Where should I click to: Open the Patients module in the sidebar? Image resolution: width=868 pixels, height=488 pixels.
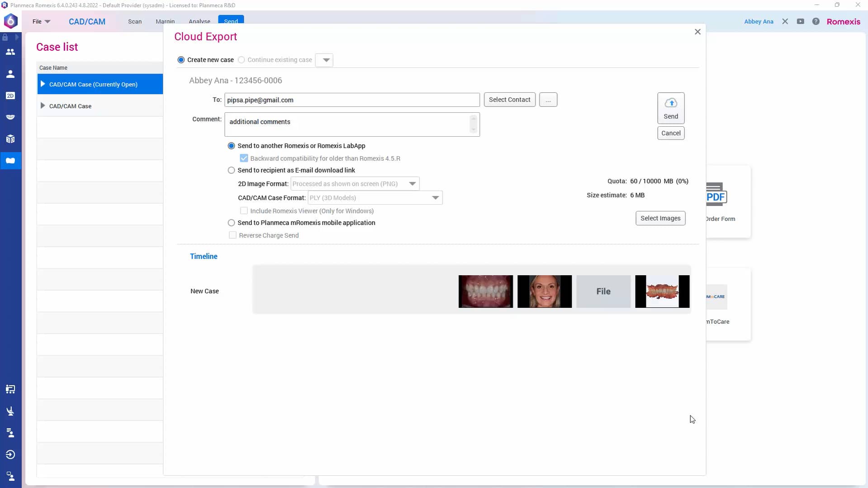[10, 52]
